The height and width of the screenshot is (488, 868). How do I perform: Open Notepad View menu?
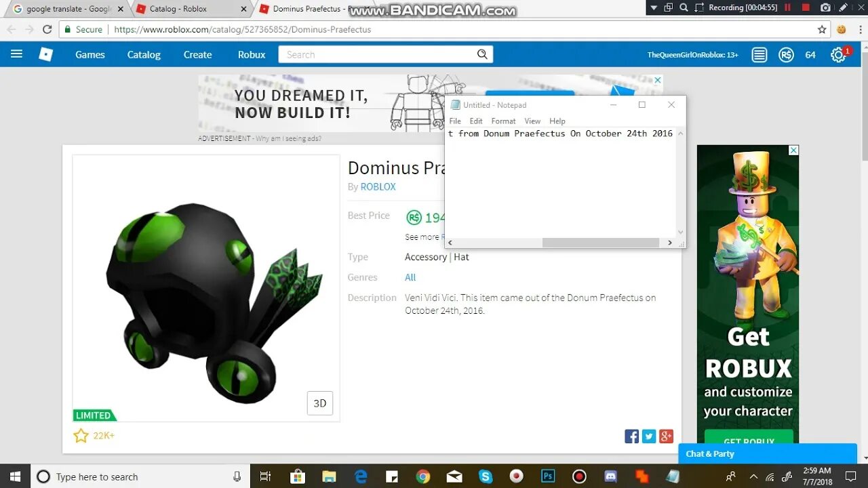pyautogui.click(x=532, y=121)
